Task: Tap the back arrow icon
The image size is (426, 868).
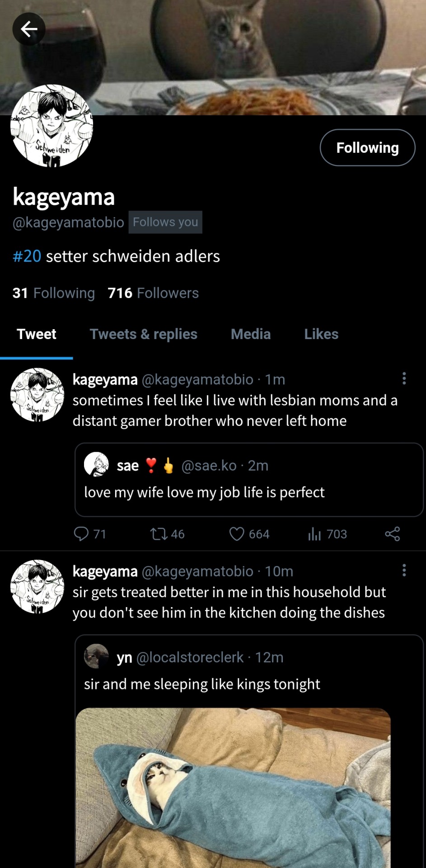Action: tap(29, 29)
